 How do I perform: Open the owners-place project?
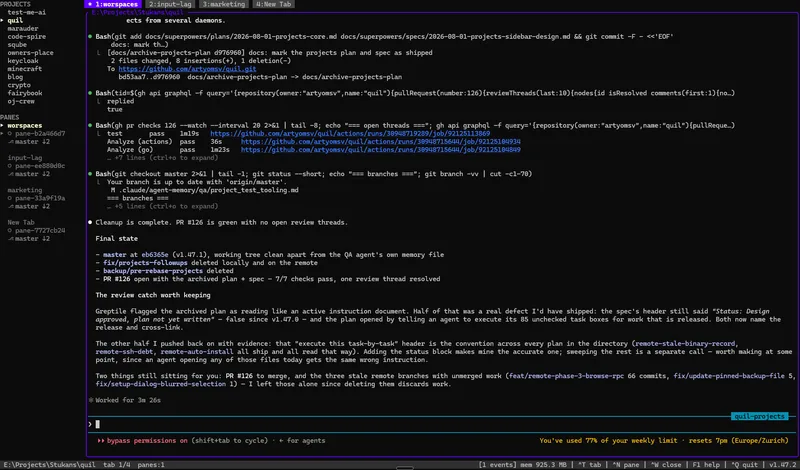point(30,53)
